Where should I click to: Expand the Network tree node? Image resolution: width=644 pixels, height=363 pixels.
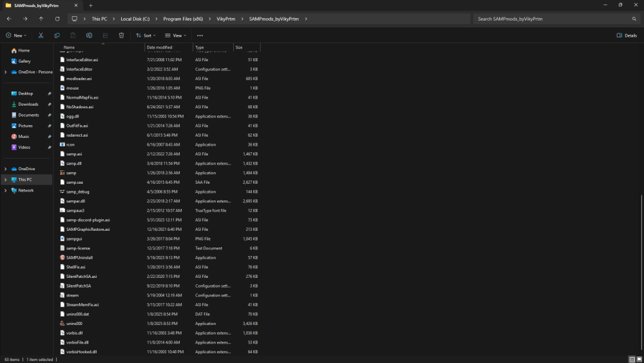click(5, 190)
